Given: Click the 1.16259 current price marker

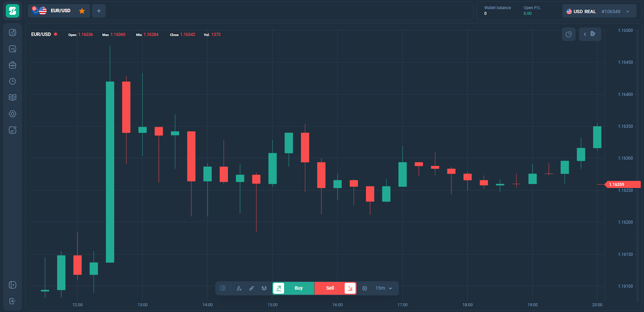Looking at the screenshot, I should pos(616,184).
